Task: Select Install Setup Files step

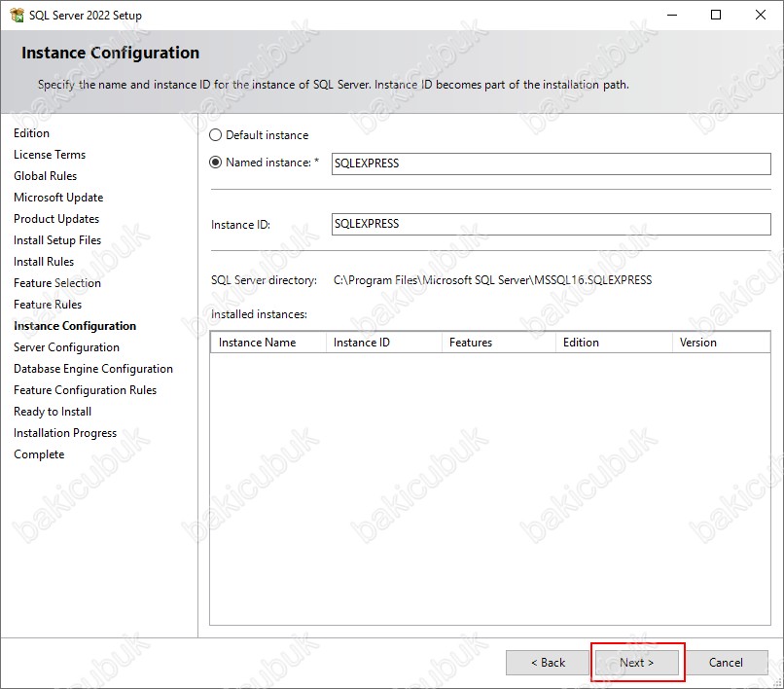Action: (57, 240)
